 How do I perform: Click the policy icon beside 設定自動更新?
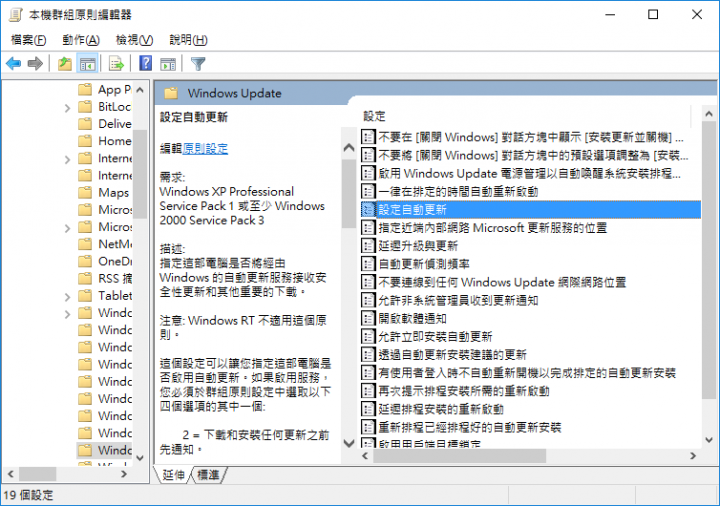[368, 210]
